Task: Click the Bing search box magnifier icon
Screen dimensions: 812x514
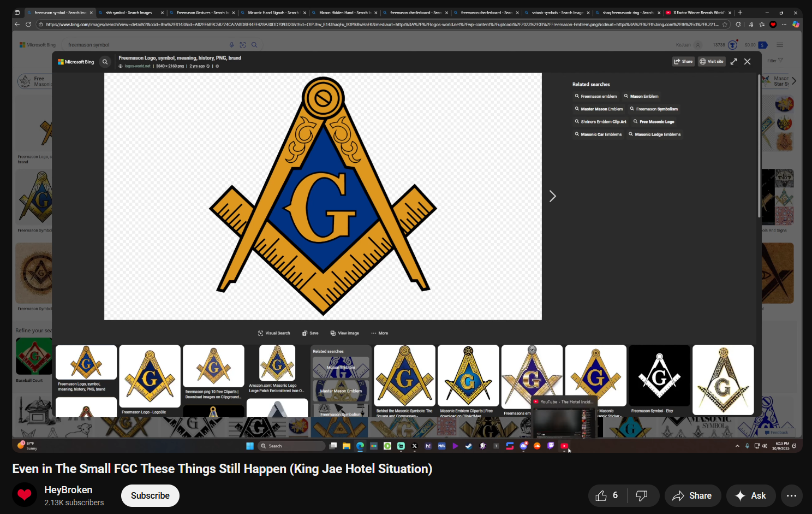Action: pyautogui.click(x=254, y=45)
